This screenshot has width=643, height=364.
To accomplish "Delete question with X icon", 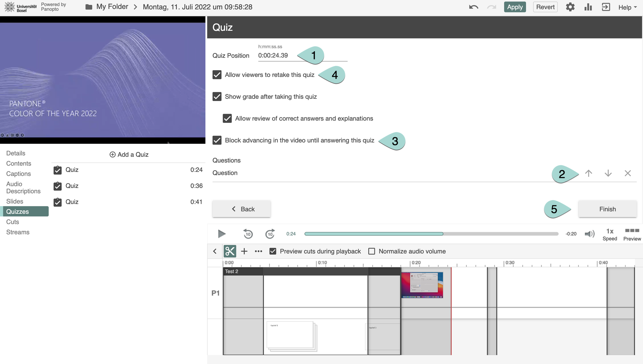I will click(628, 173).
